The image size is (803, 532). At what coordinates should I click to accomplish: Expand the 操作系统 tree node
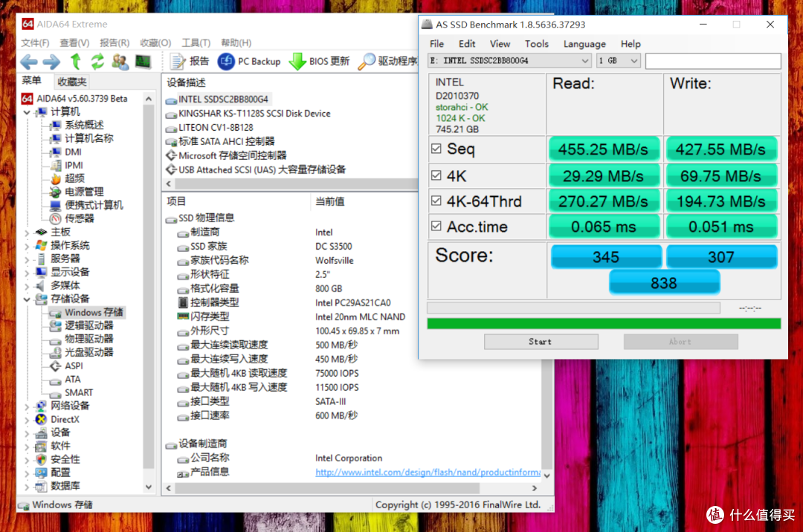click(27, 245)
